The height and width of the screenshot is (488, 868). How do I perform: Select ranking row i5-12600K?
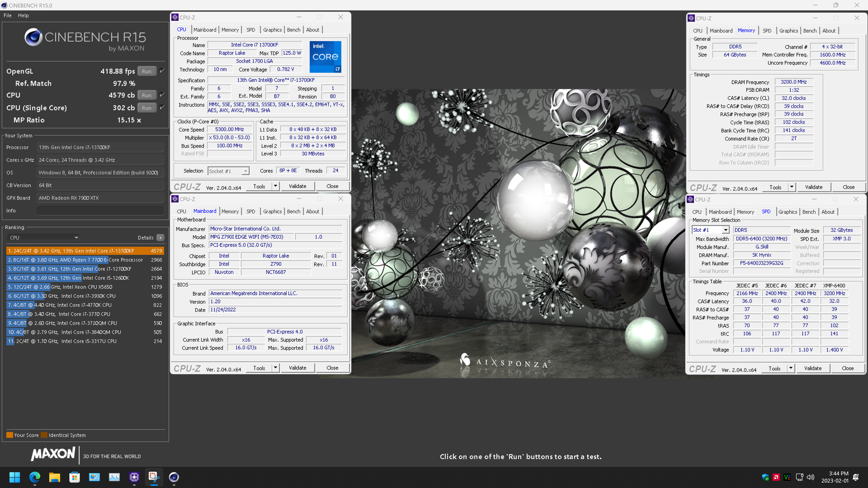(85, 278)
